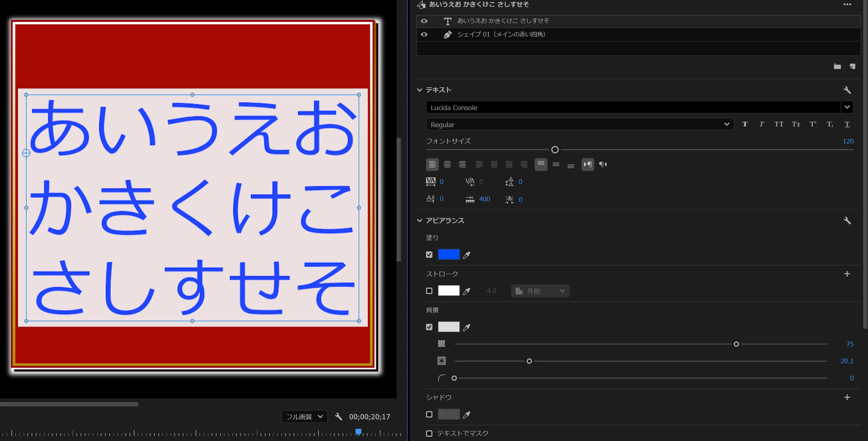Open the フル画質 playback resolution dropdown
This screenshot has width=868, height=441.
point(305,416)
